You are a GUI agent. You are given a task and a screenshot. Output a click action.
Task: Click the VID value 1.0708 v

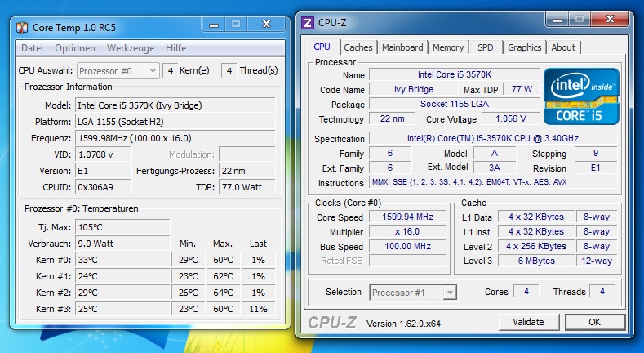(104, 154)
